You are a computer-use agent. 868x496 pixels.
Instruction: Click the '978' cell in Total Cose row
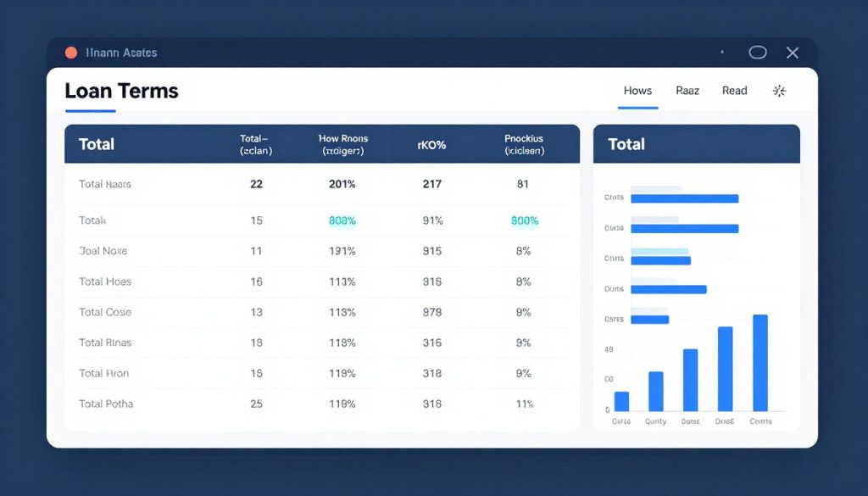point(431,312)
